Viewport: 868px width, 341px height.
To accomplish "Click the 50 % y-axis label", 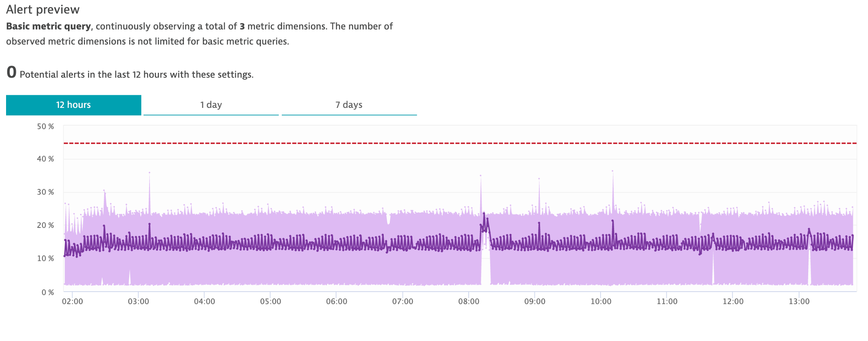I will pos(46,127).
